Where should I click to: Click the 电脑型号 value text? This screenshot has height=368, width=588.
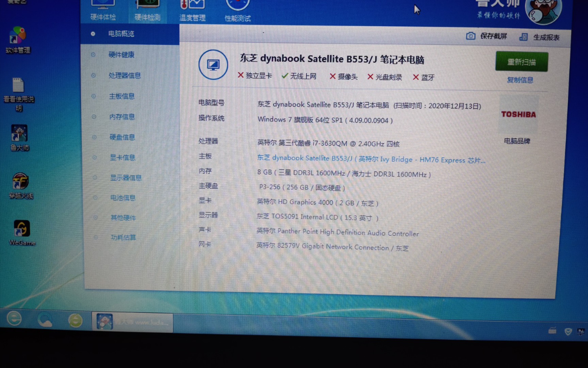point(369,105)
